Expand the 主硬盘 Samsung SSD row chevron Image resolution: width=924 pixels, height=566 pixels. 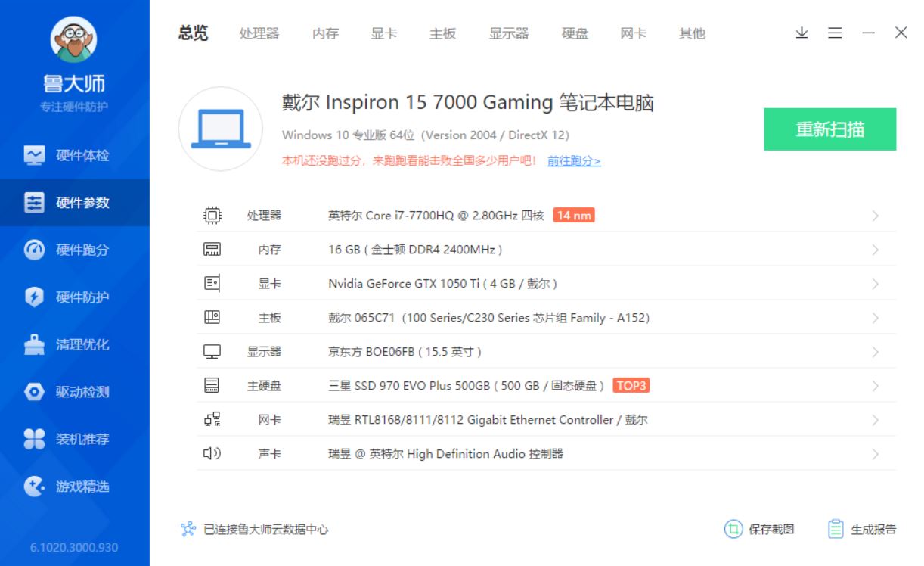(875, 385)
